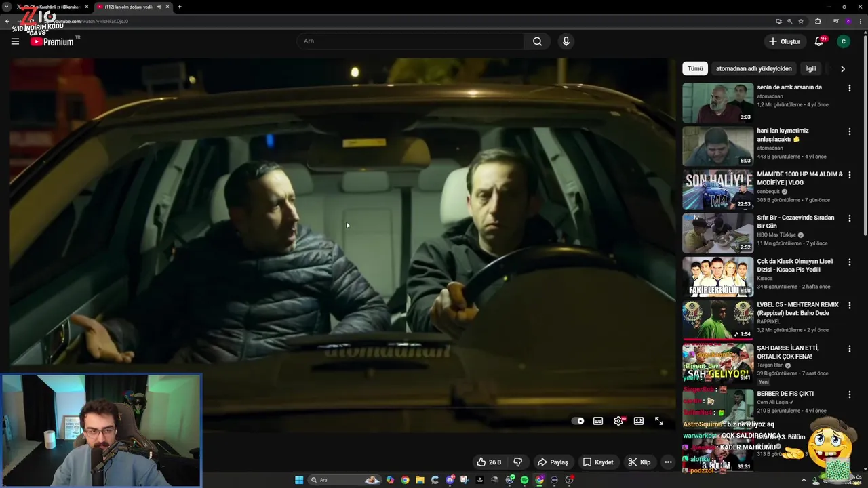Open BERBER DE FIS ÇIKTI video

click(785, 394)
